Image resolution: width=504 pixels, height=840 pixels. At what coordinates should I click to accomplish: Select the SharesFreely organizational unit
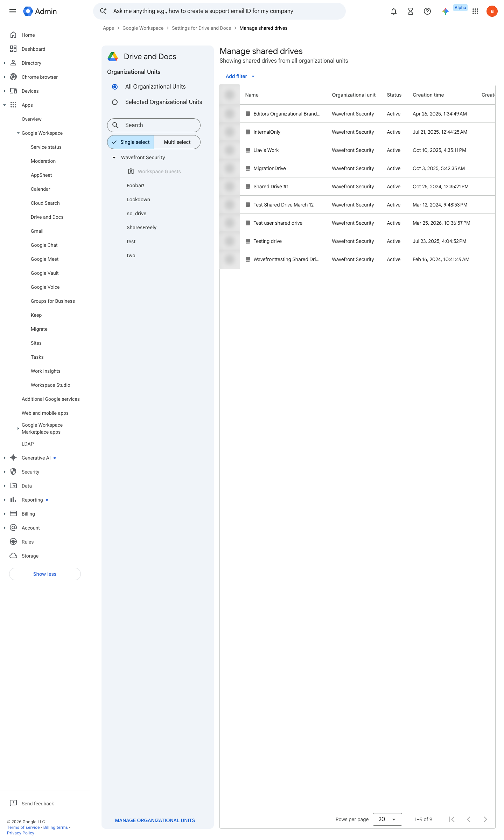pyautogui.click(x=141, y=227)
